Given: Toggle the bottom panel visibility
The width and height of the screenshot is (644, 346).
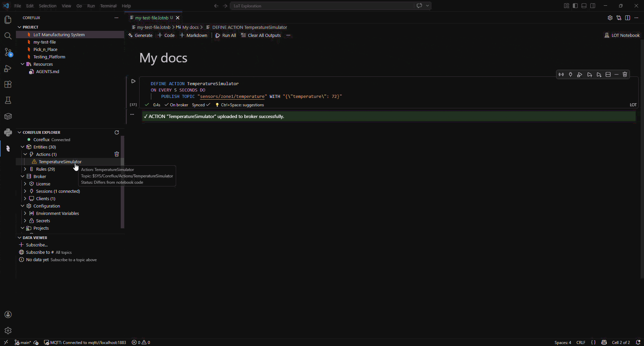Looking at the screenshot, I should (584, 6).
